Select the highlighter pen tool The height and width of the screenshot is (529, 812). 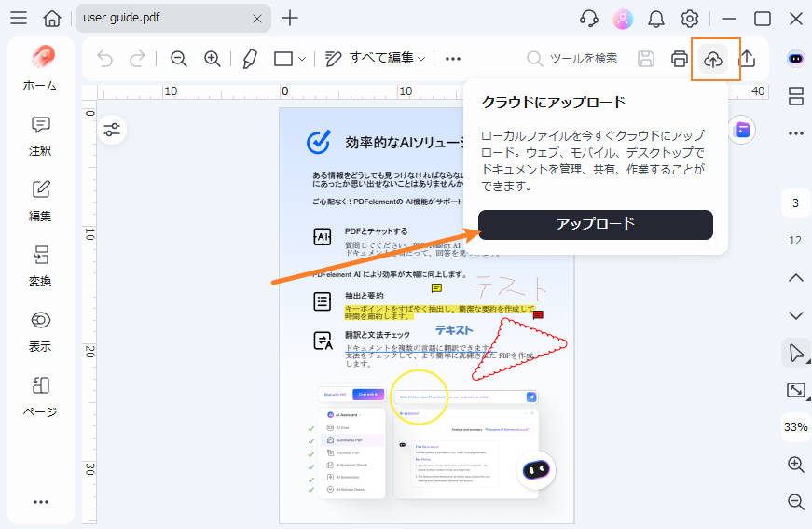[x=250, y=59]
